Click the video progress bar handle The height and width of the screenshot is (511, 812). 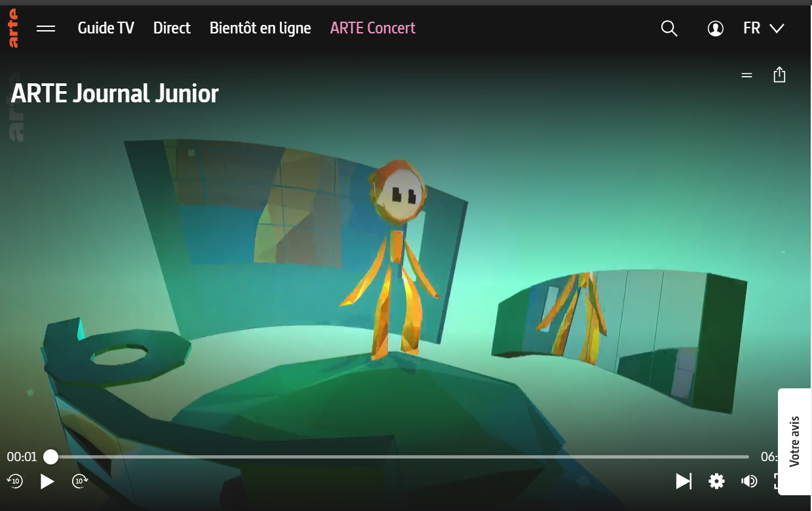(x=50, y=457)
